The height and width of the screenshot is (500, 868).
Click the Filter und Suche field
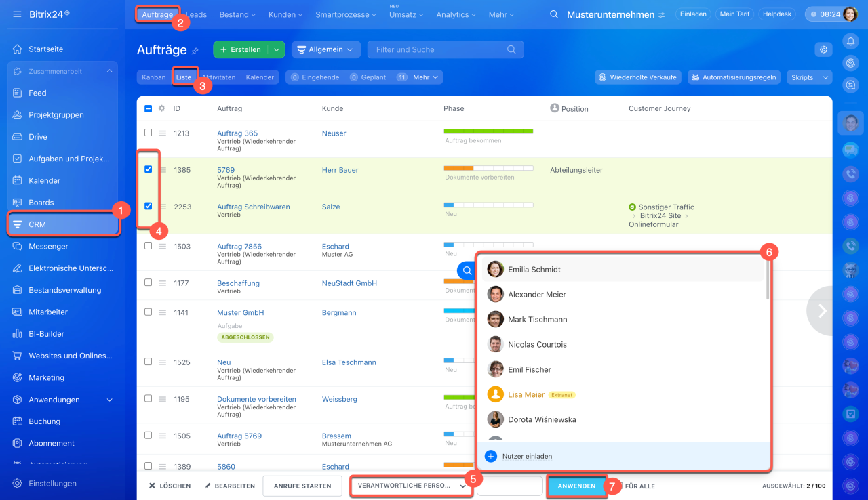[437, 49]
